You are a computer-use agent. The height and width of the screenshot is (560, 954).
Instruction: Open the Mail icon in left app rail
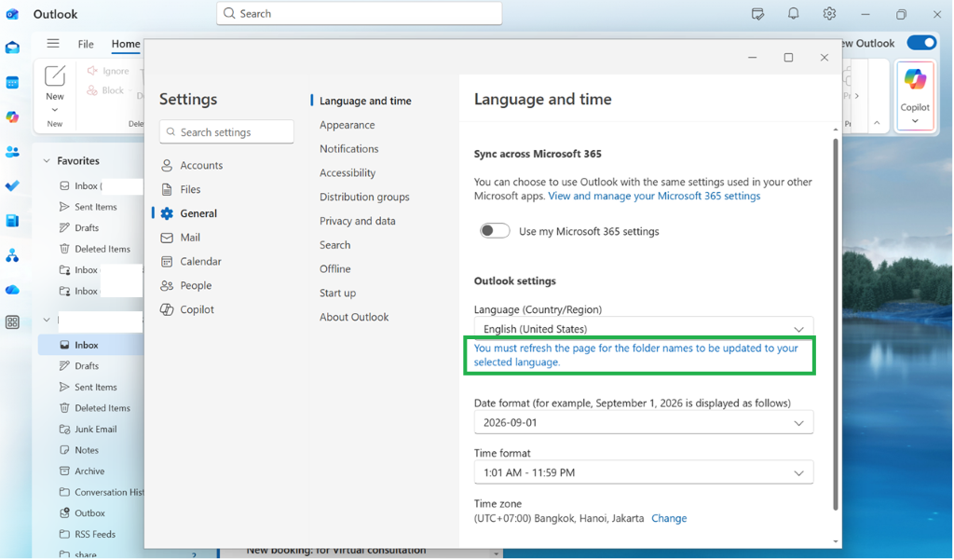(12, 48)
